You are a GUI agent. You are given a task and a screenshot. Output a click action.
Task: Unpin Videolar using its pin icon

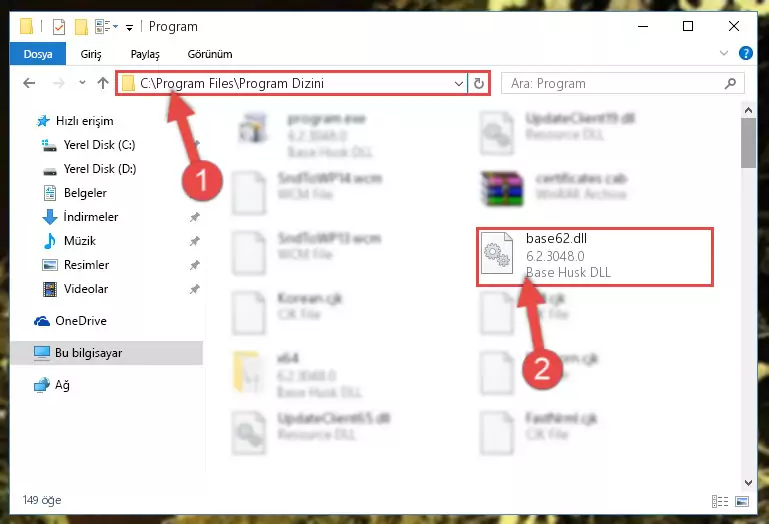pyautogui.click(x=195, y=289)
